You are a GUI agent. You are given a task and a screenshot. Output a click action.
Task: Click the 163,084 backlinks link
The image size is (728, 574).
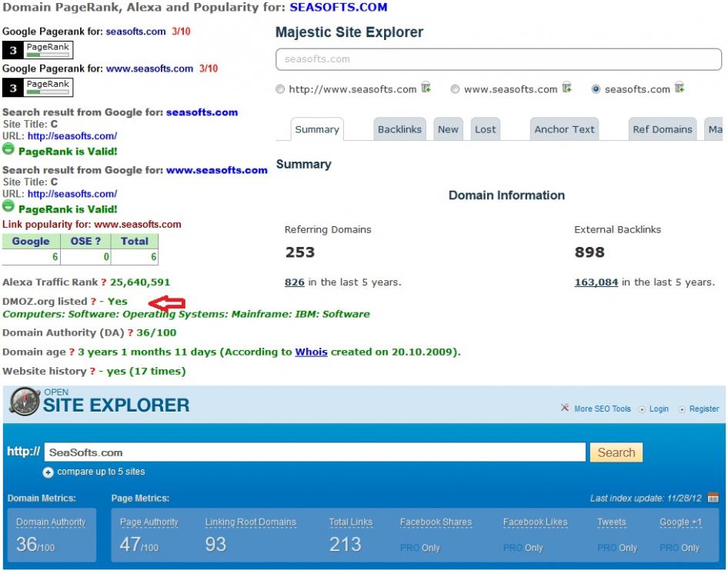(596, 282)
